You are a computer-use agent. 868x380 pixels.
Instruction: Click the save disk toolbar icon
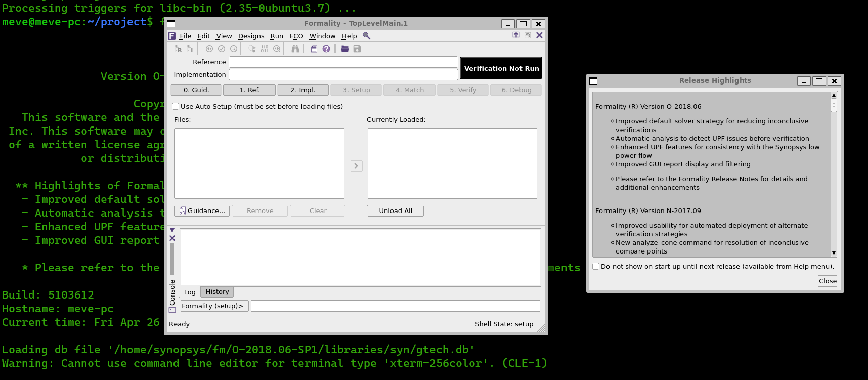[357, 49]
